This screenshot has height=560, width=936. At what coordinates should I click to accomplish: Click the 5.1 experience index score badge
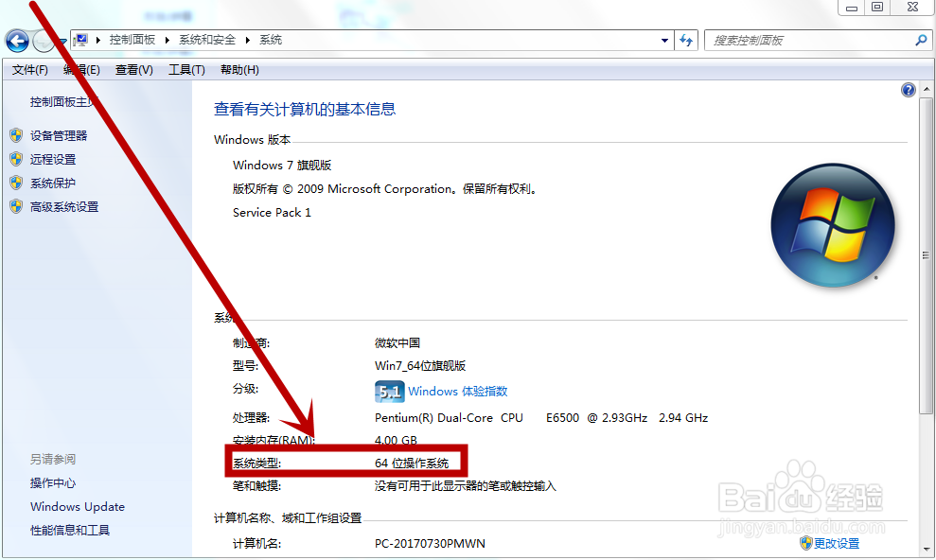[x=389, y=392]
